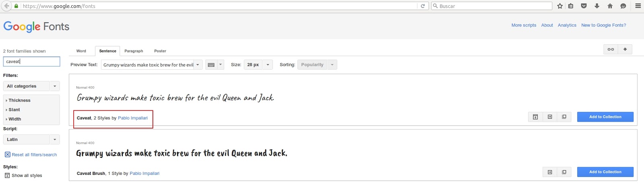
Task: Bookmark this page using the star icon
Action: coord(560,6)
